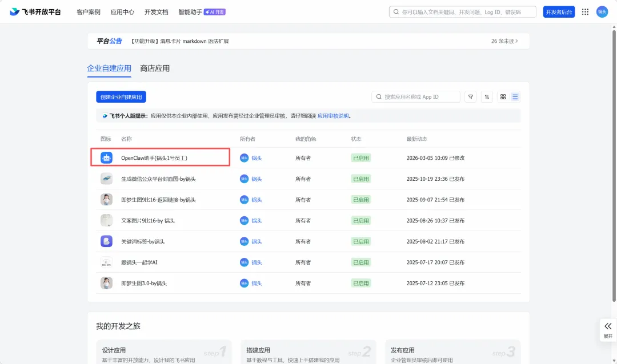Open owner link 锅头 in 即梦生图9比16 row
The image size is (617, 364).
coord(257,200)
